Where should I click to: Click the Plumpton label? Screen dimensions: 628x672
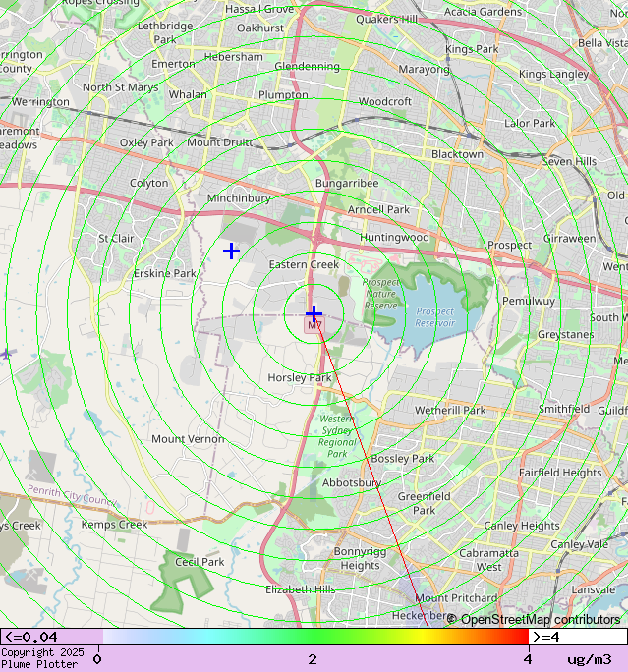tap(283, 94)
